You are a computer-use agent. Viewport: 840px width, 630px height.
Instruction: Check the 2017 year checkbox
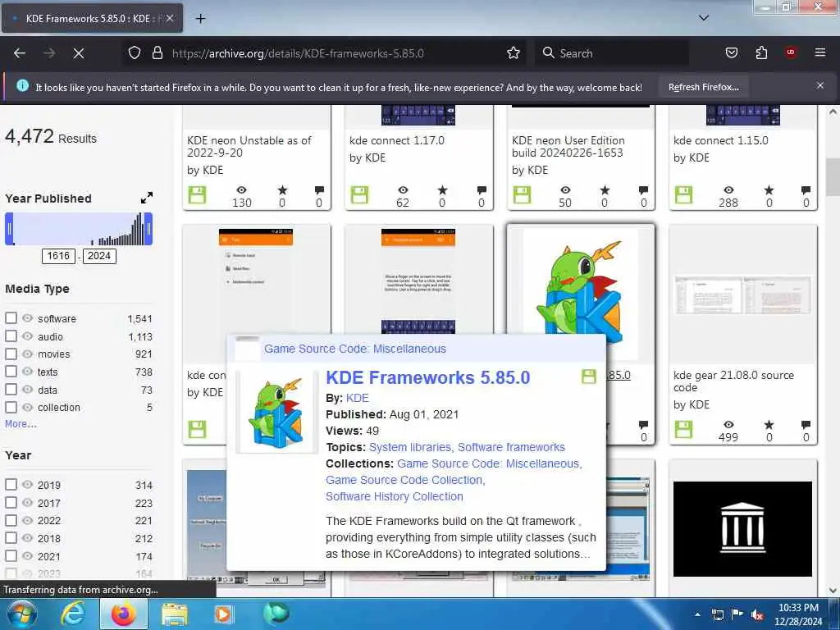(11, 503)
